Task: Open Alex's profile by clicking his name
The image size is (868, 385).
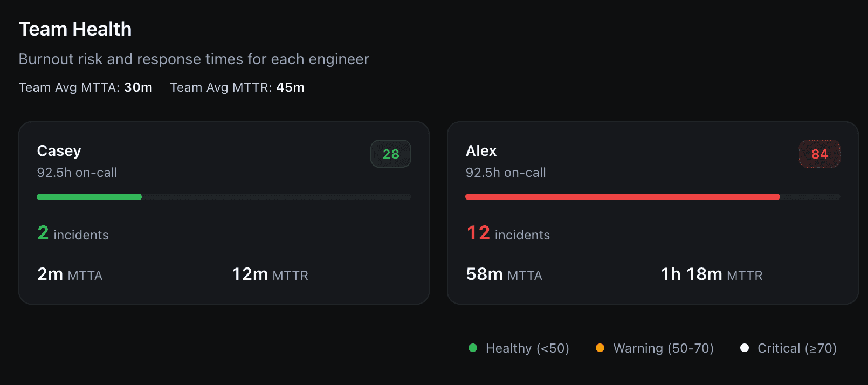Action: [x=480, y=151]
